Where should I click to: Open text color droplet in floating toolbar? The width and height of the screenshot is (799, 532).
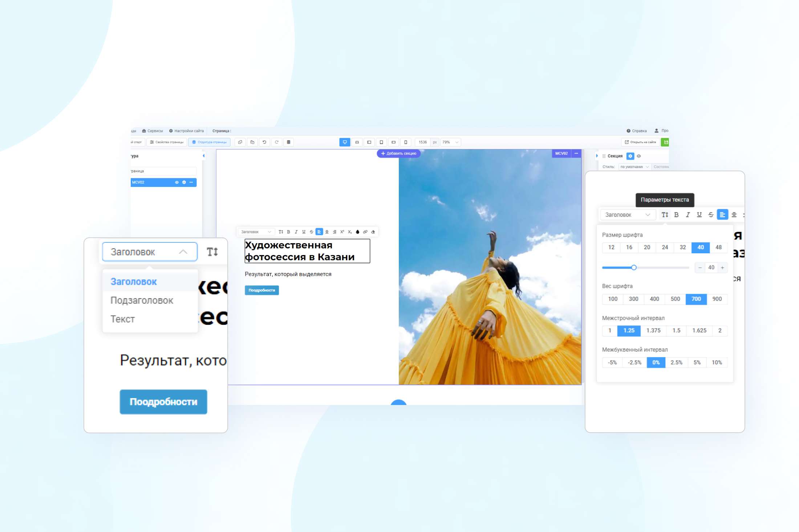pyautogui.click(x=358, y=232)
